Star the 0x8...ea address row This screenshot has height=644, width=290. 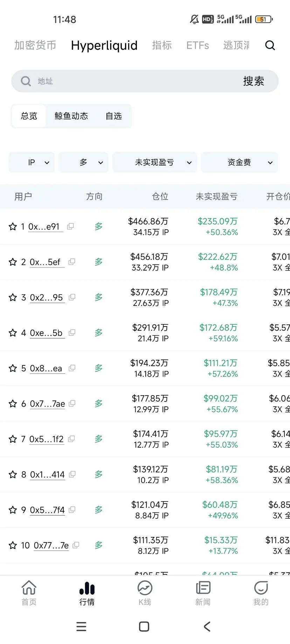[13, 368]
